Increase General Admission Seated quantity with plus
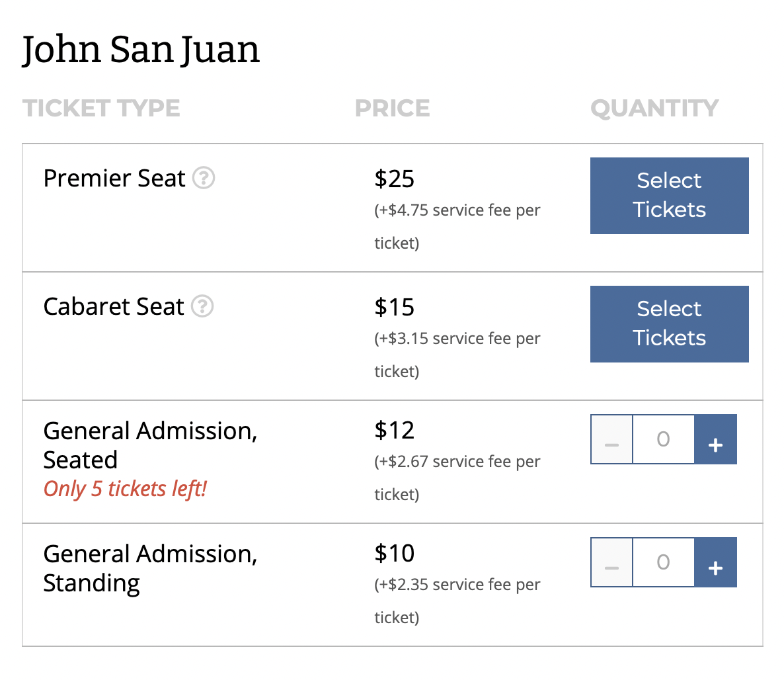 (x=715, y=439)
